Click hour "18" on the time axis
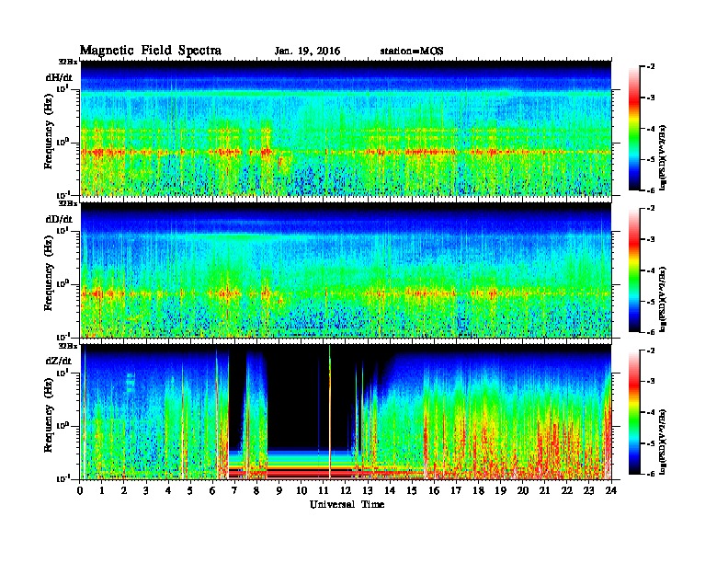The image size is (728, 563). pyautogui.click(x=478, y=491)
